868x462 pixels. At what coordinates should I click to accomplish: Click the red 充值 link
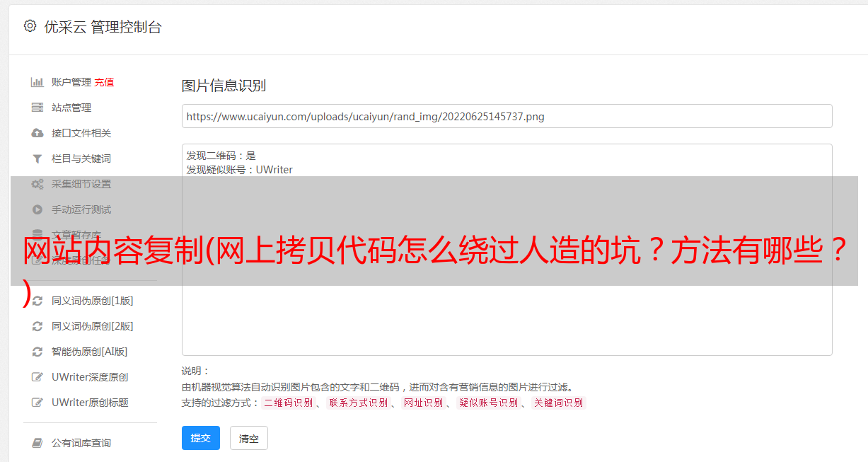(x=104, y=82)
